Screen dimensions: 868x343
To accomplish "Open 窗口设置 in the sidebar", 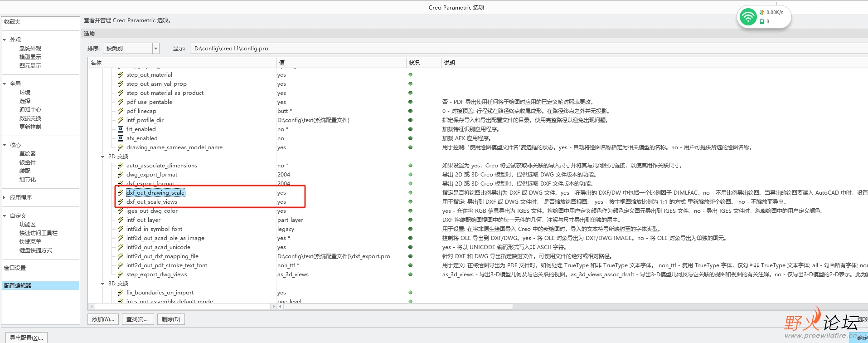I will [x=15, y=268].
